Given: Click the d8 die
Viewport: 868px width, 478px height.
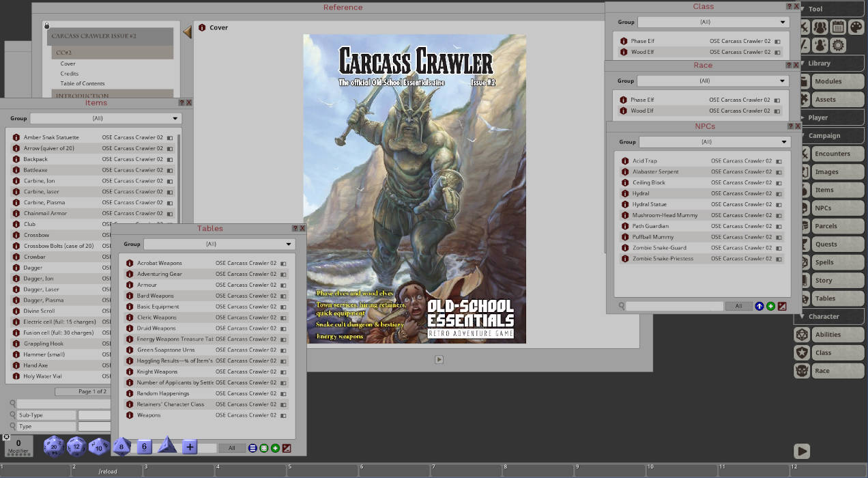Looking at the screenshot, I should click(121, 447).
